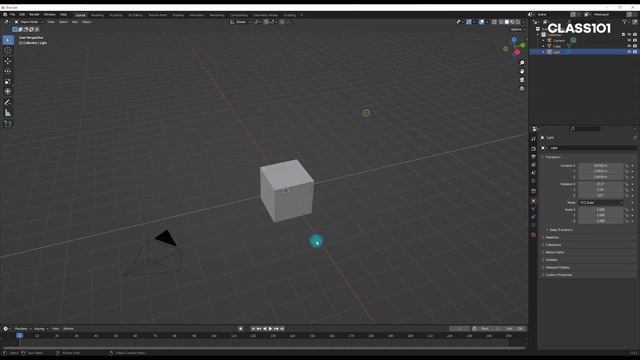
Task: Click the viewport zoom magnifier icon
Action: pyautogui.click(x=522, y=62)
